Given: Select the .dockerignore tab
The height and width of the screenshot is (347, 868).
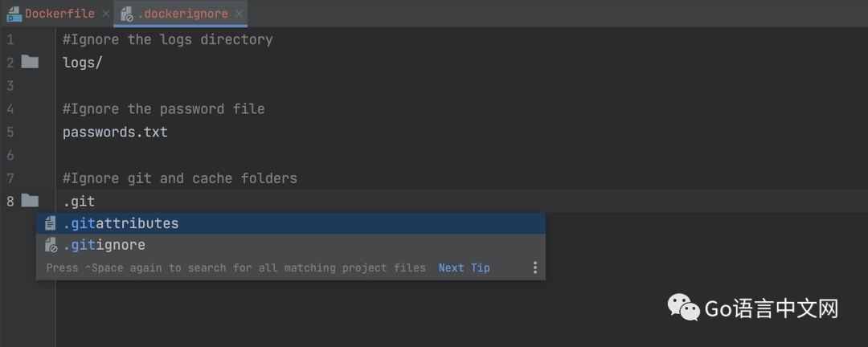Looking at the screenshot, I should [183, 14].
